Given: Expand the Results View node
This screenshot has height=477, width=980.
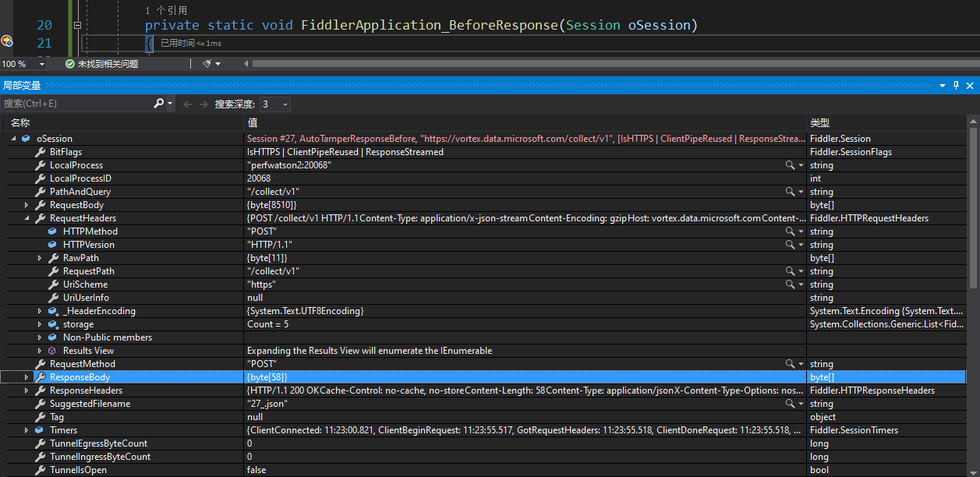Looking at the screenshot, I should (40, 351).
